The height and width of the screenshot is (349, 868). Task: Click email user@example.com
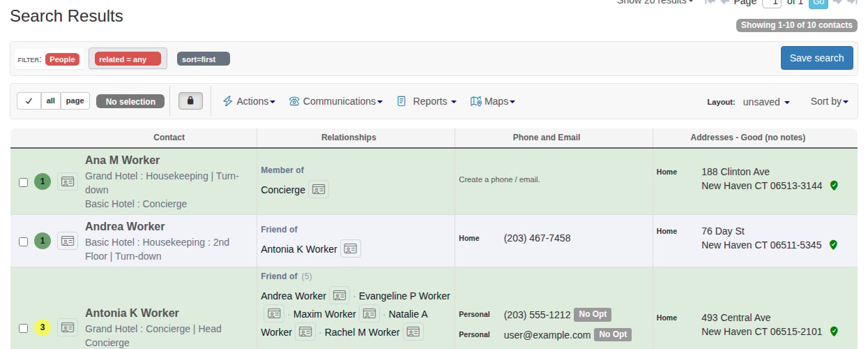point(547,335)
